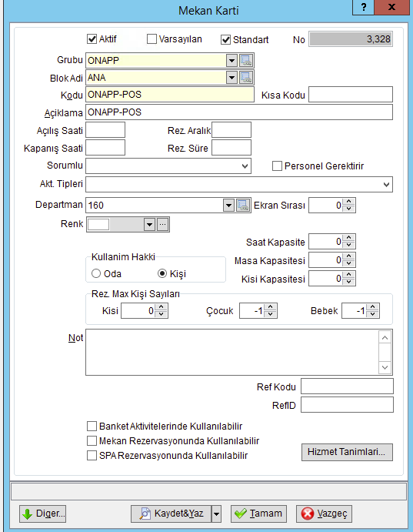Click the Kodu input field
Screen dimensions: 413x532
[x=170, y=95]
